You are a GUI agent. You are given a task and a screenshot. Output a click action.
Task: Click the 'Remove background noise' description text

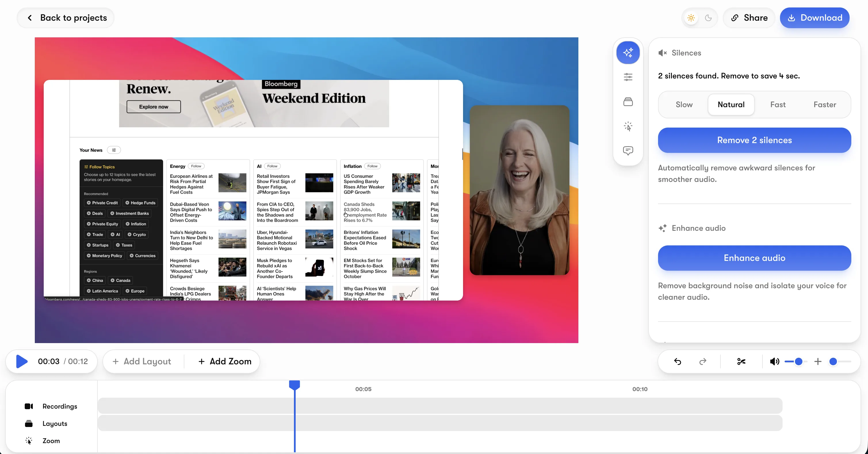(752, 291)
